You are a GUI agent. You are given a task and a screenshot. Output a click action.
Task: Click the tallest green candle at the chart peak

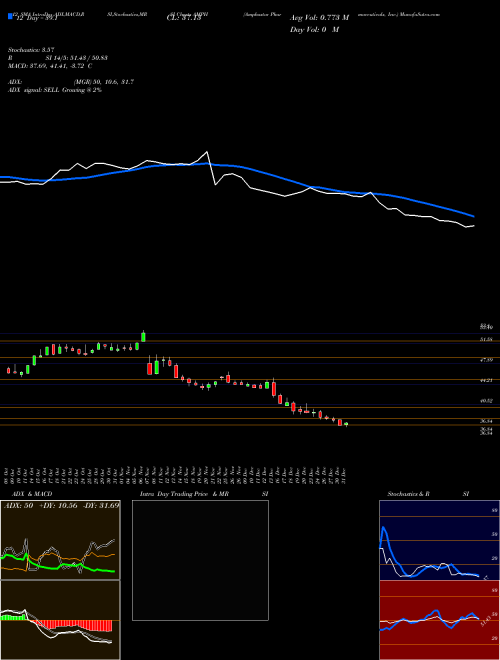tap(143, 336)
